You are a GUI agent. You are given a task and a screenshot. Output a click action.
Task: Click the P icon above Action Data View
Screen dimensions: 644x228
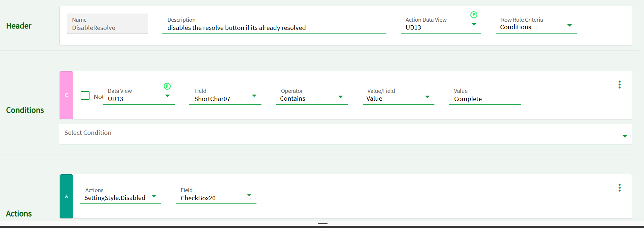point(474,15)
